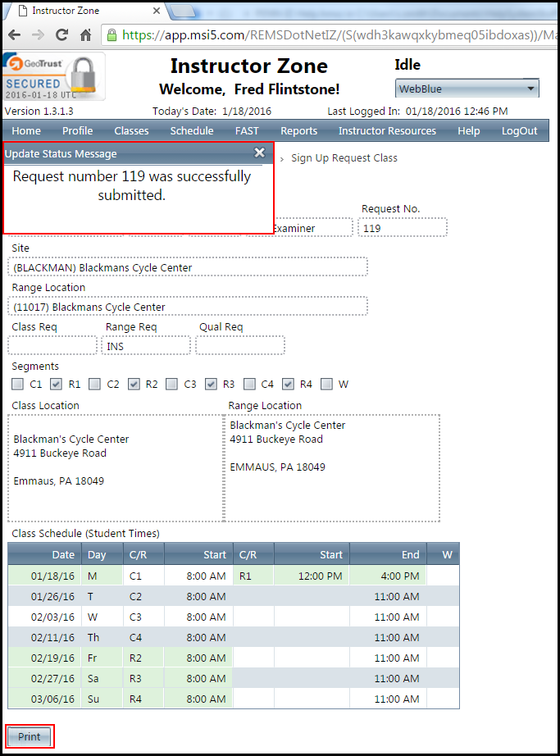Open the Help menu
The height and width of the screenshot is (756, 560).
(x=468, y=130)
